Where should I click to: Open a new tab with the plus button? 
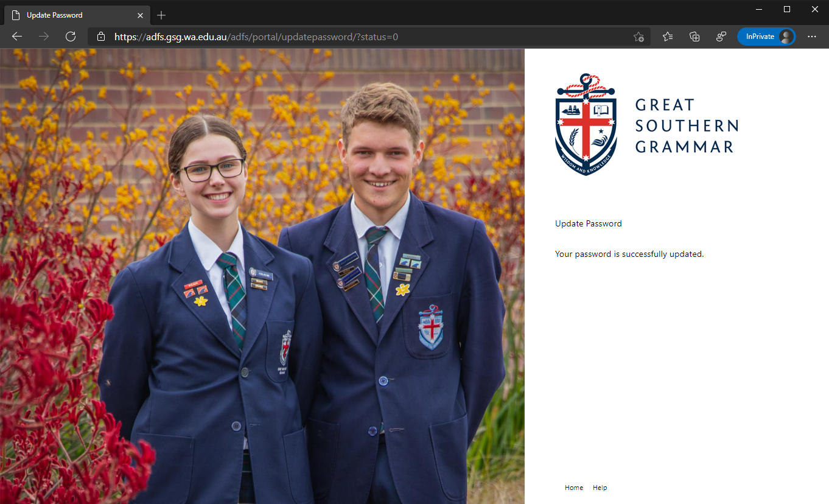[x=161, y=15]
